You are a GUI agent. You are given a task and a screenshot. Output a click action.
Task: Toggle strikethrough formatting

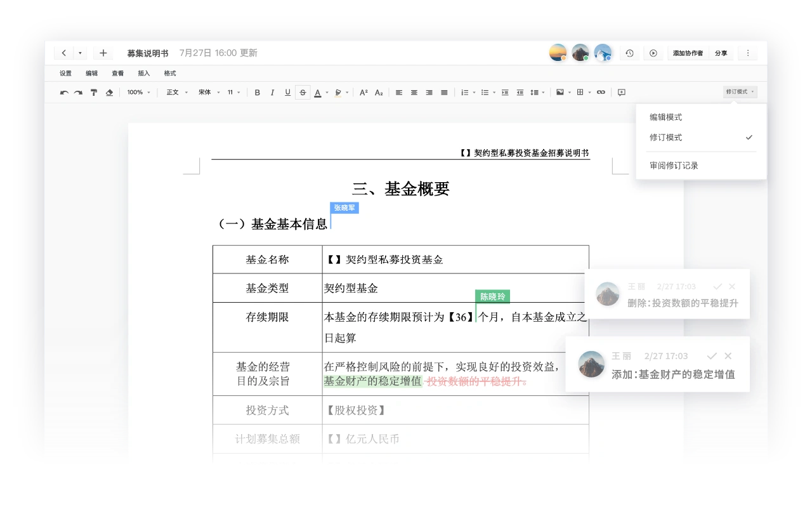303,93
